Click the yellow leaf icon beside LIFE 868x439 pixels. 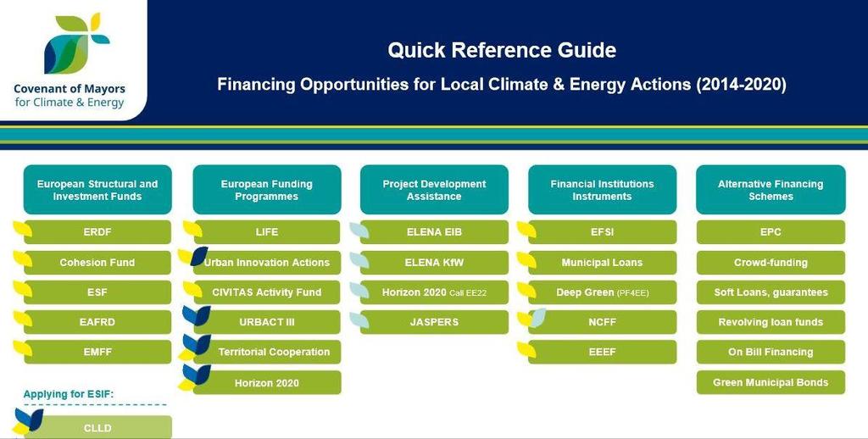click(x=192, y=229)
